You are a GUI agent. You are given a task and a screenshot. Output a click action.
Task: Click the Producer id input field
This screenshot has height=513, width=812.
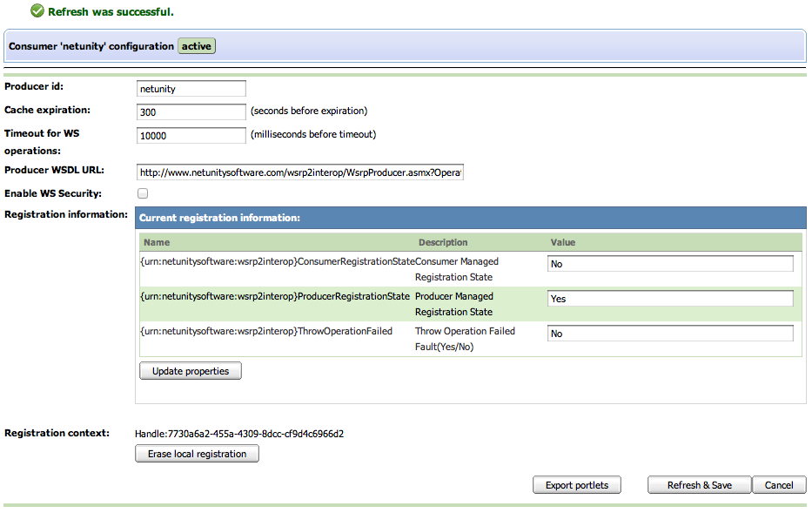[191, 89]
